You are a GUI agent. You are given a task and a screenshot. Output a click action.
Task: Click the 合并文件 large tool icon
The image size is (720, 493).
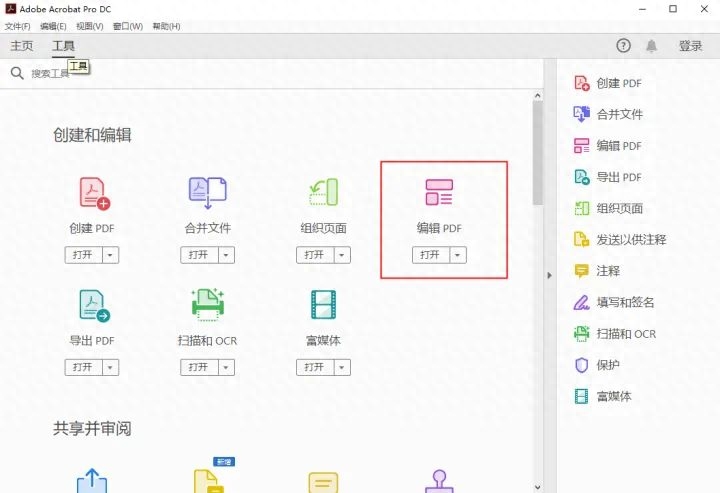point(208,193)
